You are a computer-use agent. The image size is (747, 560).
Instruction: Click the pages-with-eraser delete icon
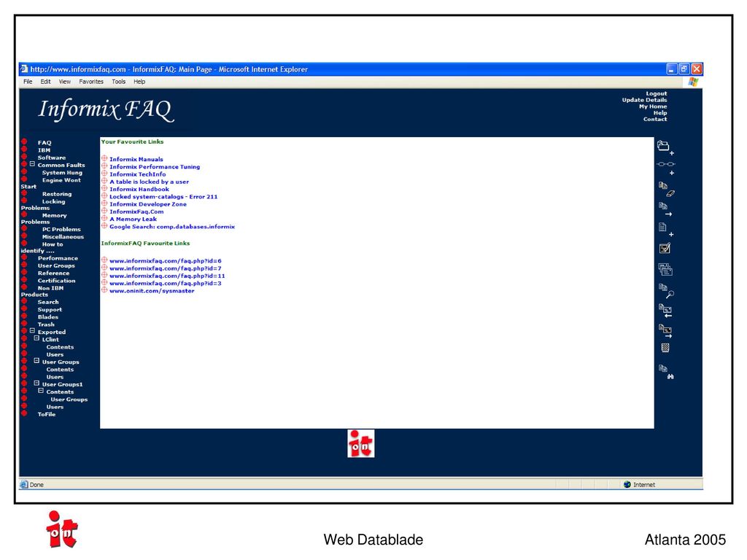coord(666,190)
